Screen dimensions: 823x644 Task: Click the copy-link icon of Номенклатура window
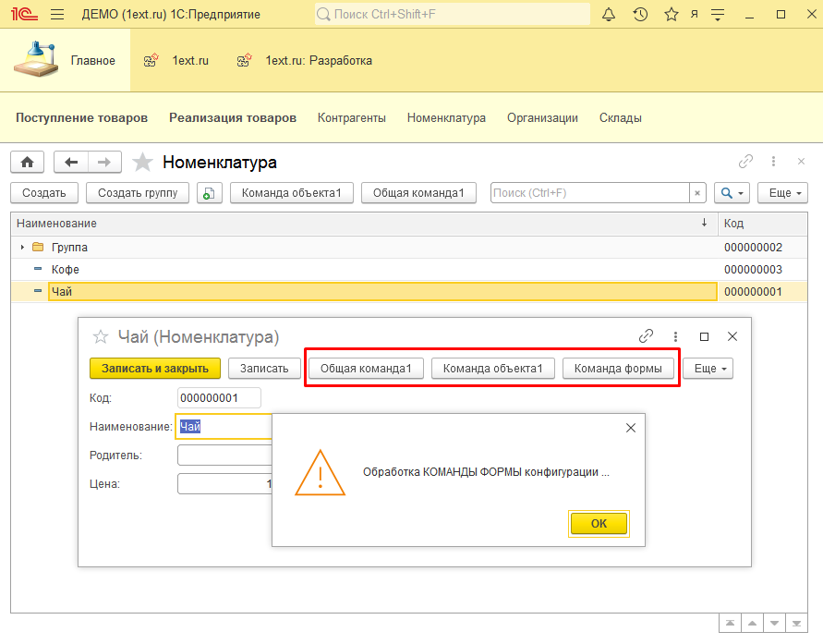[x=745, y=161]
